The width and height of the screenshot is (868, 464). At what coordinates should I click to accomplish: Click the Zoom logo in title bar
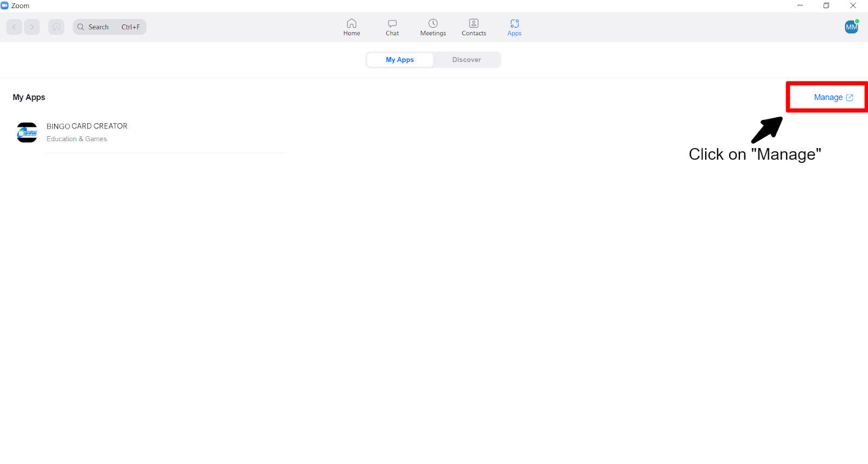click(5, 5)
